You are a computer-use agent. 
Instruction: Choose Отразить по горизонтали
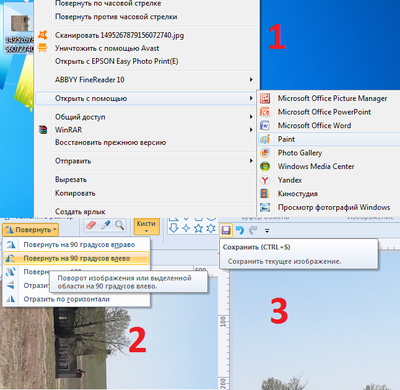[x=76, y=299]
